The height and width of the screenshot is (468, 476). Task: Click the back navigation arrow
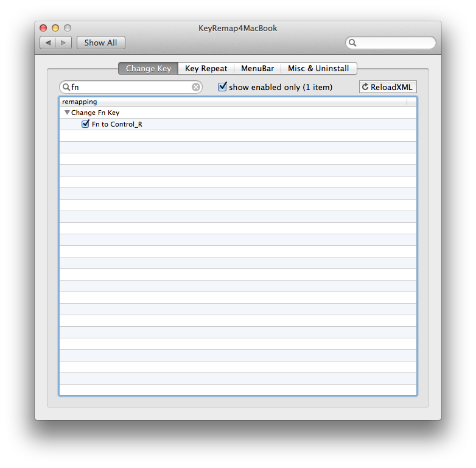tap(48, 43)
